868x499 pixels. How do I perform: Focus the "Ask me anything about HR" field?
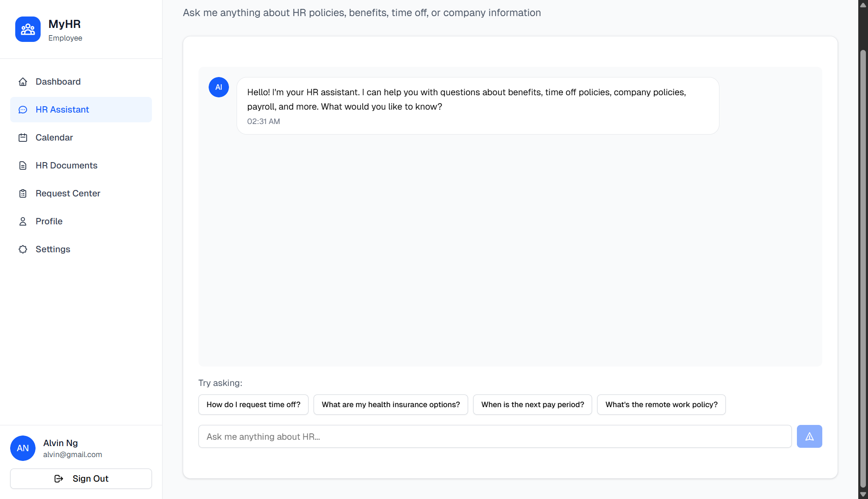click(x=494, y=436)
